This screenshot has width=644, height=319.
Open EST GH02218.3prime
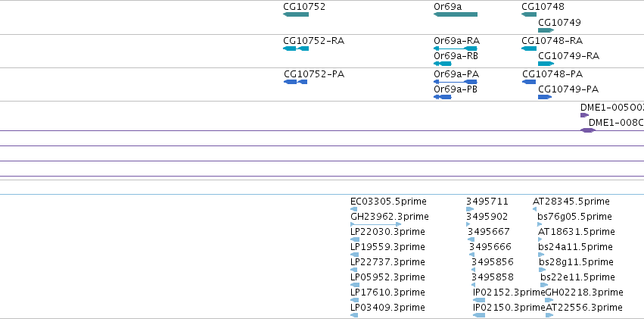[x=549, y=300]
